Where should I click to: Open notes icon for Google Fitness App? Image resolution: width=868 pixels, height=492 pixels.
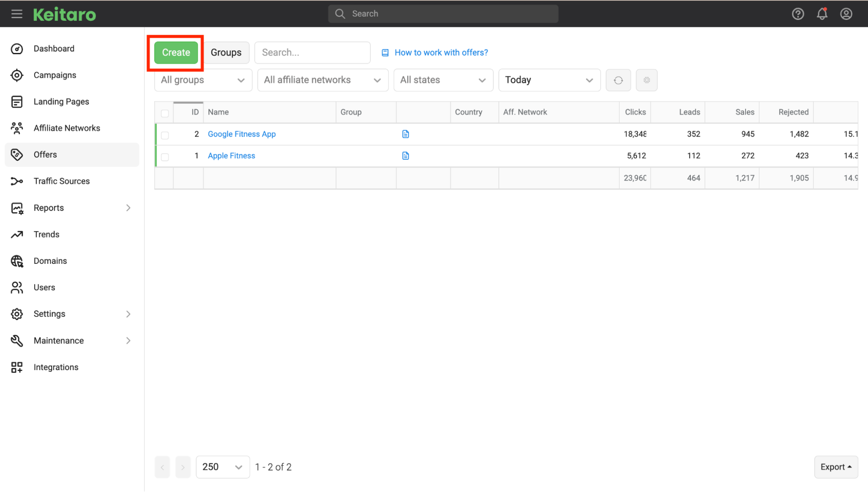pyautogui.click(x=406, y=134)
